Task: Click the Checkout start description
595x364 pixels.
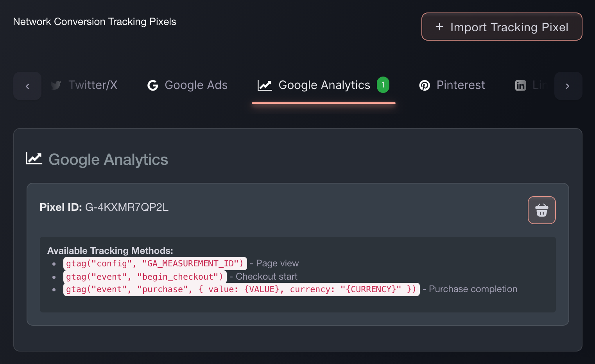Action: [267, 277]
